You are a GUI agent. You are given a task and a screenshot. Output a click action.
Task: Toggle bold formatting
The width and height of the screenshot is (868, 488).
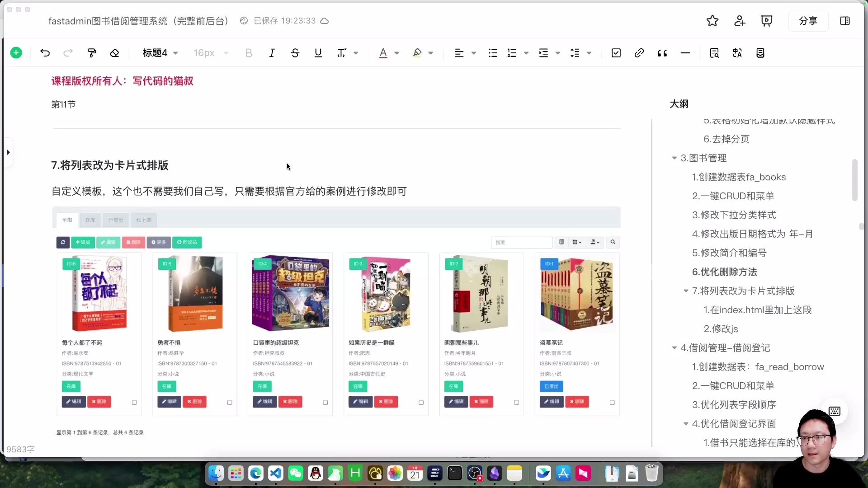pyautogui.click(x=249, y=53)
